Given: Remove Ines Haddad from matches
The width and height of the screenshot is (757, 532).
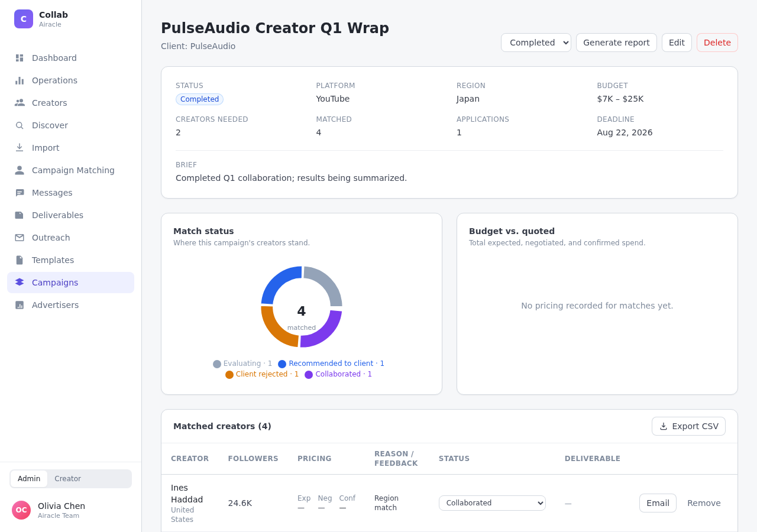Looking at the screenshot, I should (x=704, y=503).
